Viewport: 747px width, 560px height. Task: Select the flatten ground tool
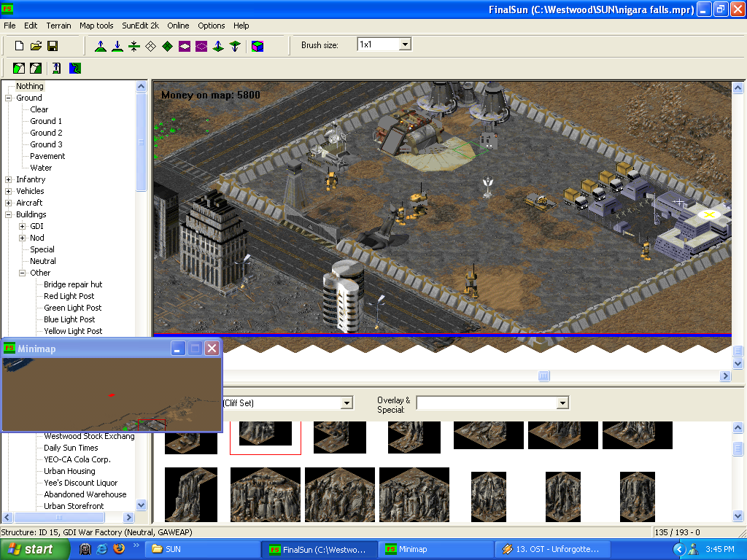[x=134, y=46]
